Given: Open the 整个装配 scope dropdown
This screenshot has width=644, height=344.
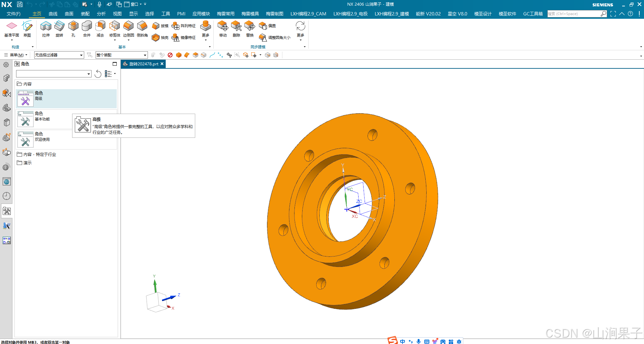Looking at the screenshot, I should tap(121, 55).
